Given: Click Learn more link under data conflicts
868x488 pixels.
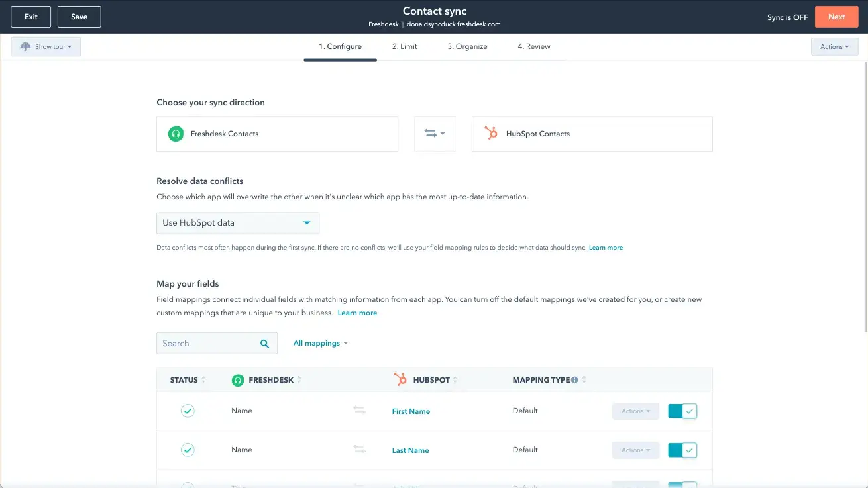Looking at the screenshot, I should (x=606, y=248).
